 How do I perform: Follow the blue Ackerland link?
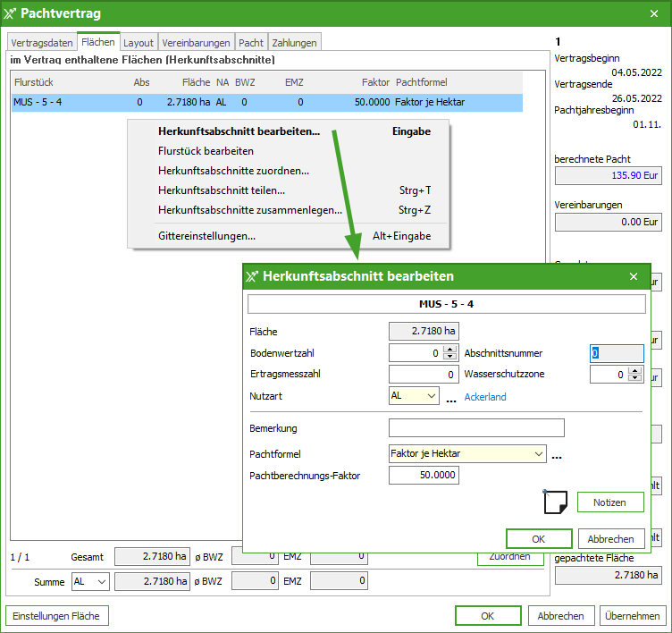pos(485,397)
